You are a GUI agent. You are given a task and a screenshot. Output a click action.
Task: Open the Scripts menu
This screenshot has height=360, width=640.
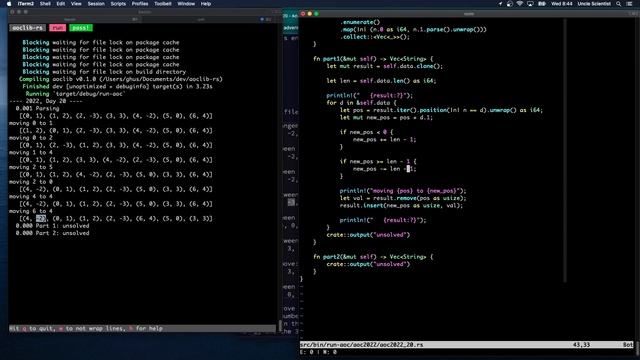pos(118,4)
